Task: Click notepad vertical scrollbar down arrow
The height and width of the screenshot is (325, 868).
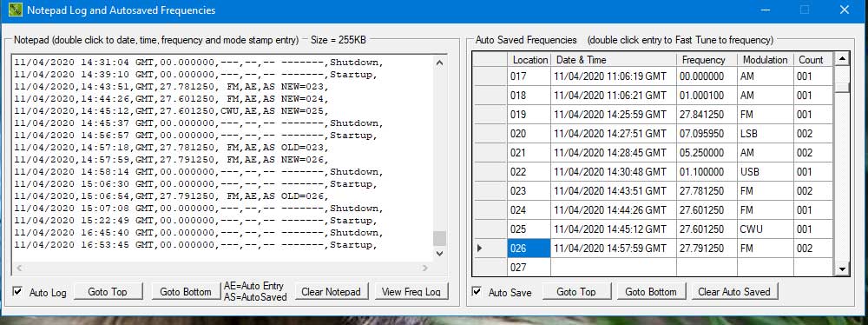Action: click(x=439, y=254)
